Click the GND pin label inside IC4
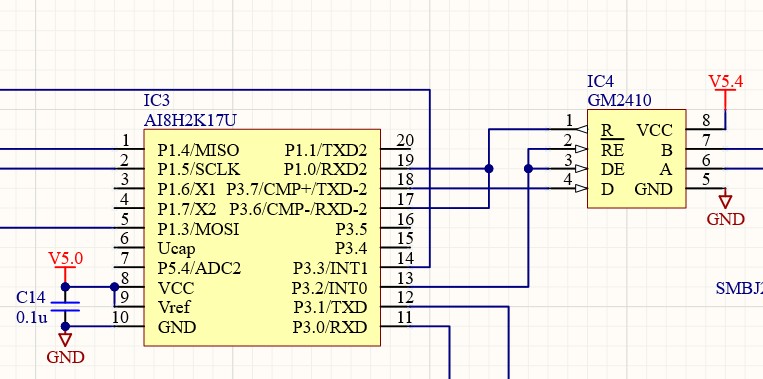Image resolution: width=763 pixels, height=379 pixels. tap(654, 189)
